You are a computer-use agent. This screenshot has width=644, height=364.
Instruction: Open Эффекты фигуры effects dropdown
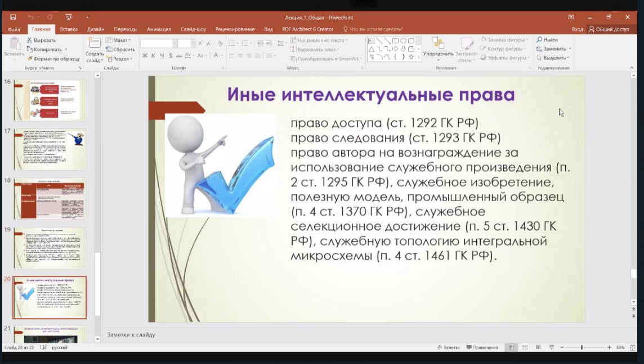(504, 58)
